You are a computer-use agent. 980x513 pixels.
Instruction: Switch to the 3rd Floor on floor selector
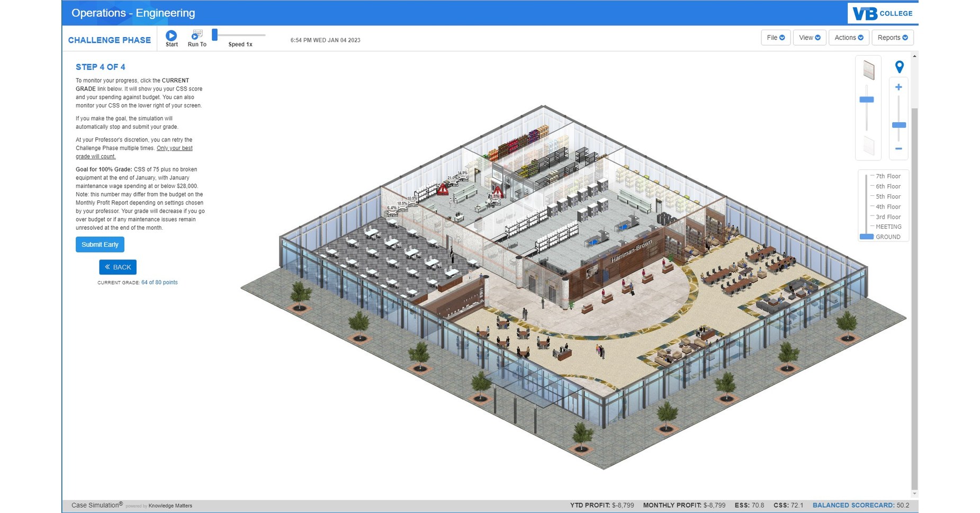(x=886, y=217)
